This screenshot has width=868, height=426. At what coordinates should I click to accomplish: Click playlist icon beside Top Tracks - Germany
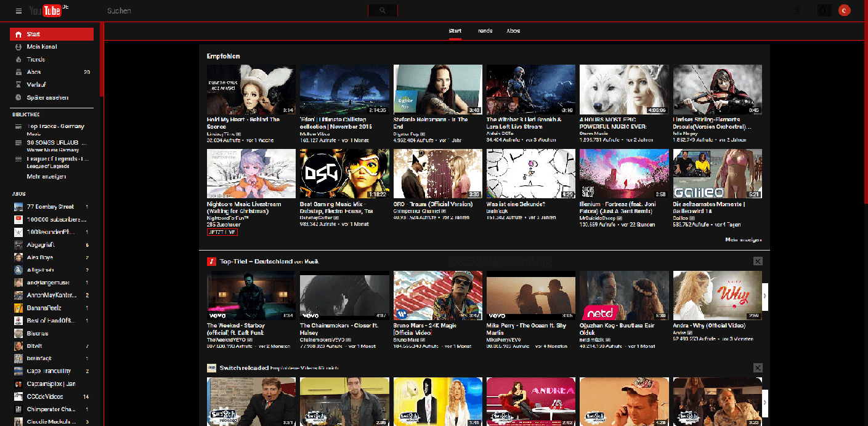point(18,127)
